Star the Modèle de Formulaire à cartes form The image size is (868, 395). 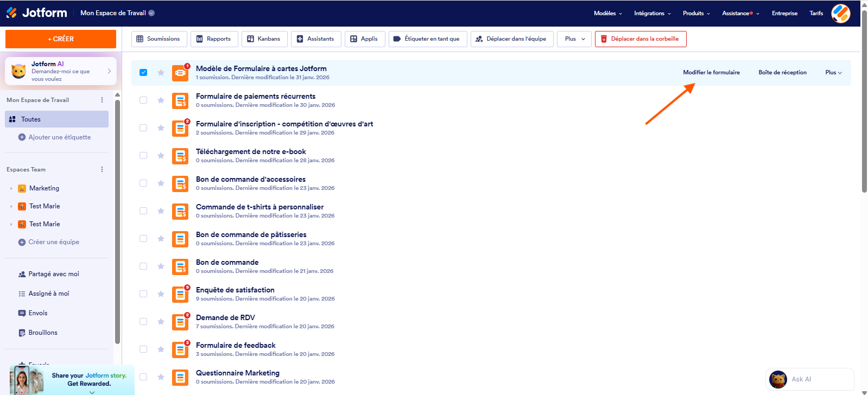tap(161, 72)
